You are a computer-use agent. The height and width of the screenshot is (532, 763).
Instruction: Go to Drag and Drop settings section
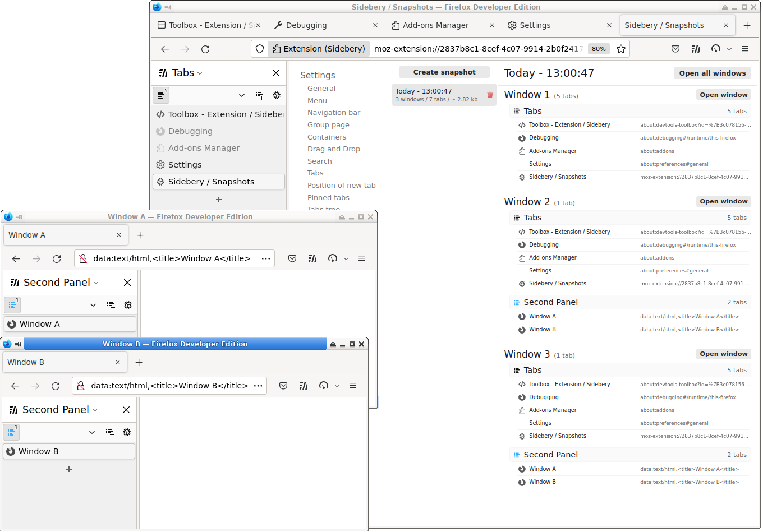point(334,149)
